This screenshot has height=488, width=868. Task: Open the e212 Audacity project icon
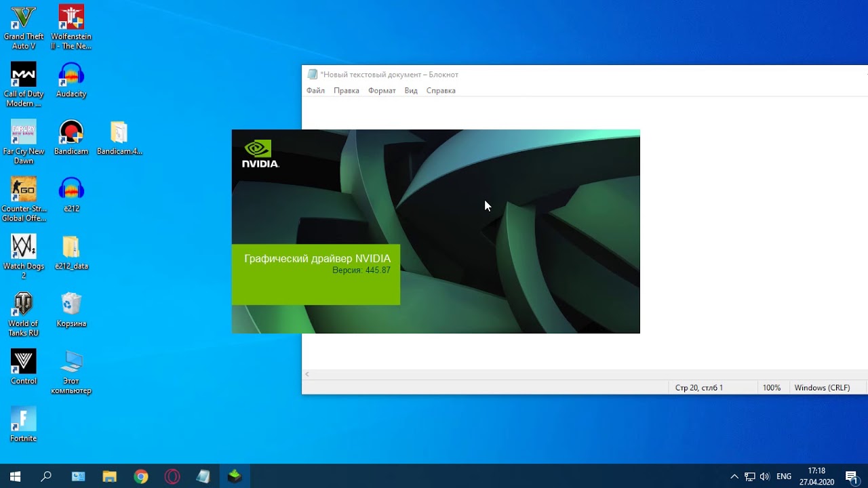(71, 195)
